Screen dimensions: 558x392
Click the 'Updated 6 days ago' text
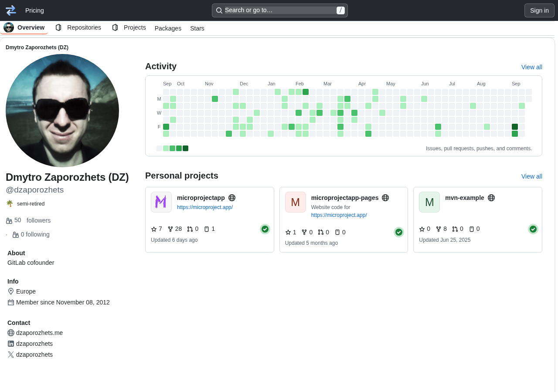tap(174, 240)
